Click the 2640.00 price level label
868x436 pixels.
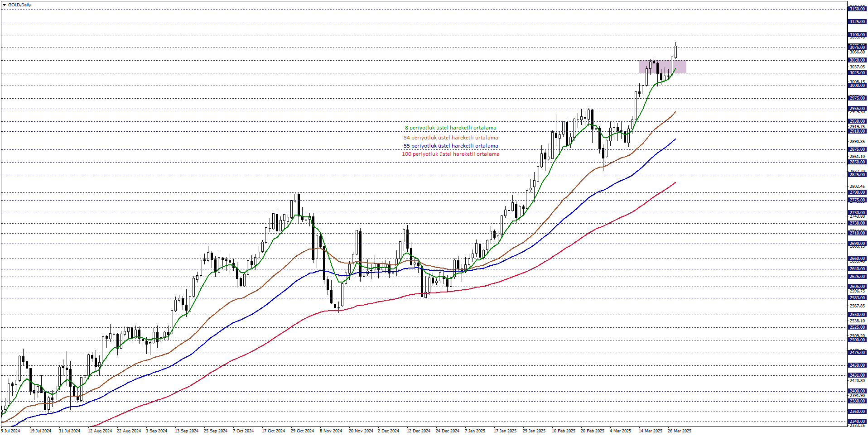pyautogui.click(x=857, y=269)
